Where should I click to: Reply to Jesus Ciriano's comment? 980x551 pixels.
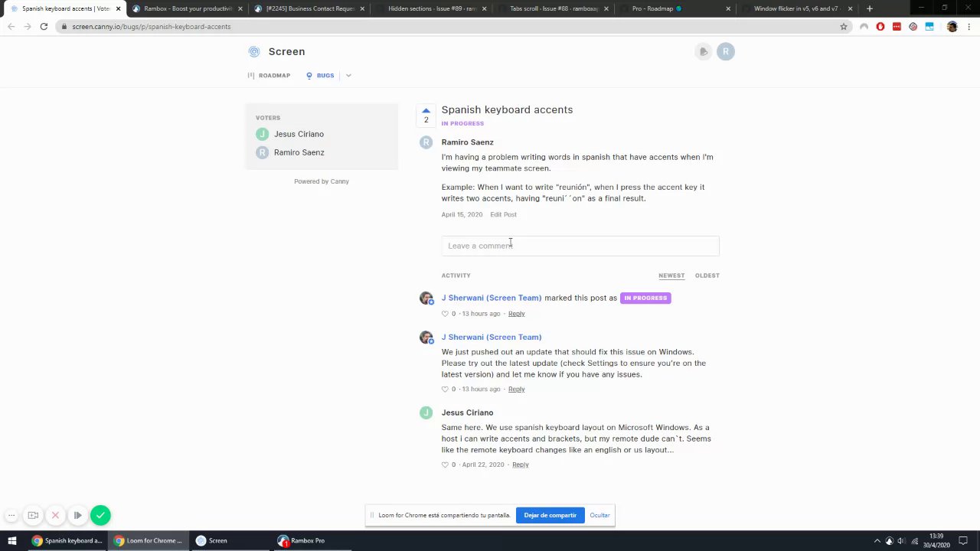click(x=521, y=465)
